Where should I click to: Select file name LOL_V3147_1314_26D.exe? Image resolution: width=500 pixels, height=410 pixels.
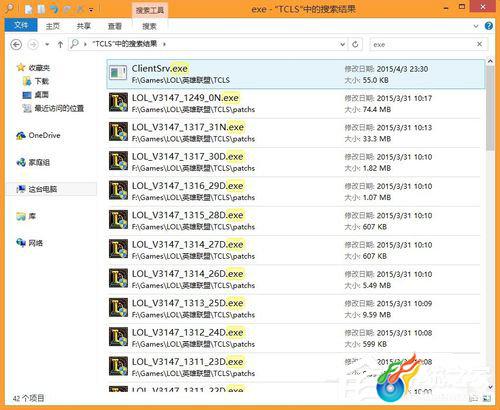tap(188, 274)
